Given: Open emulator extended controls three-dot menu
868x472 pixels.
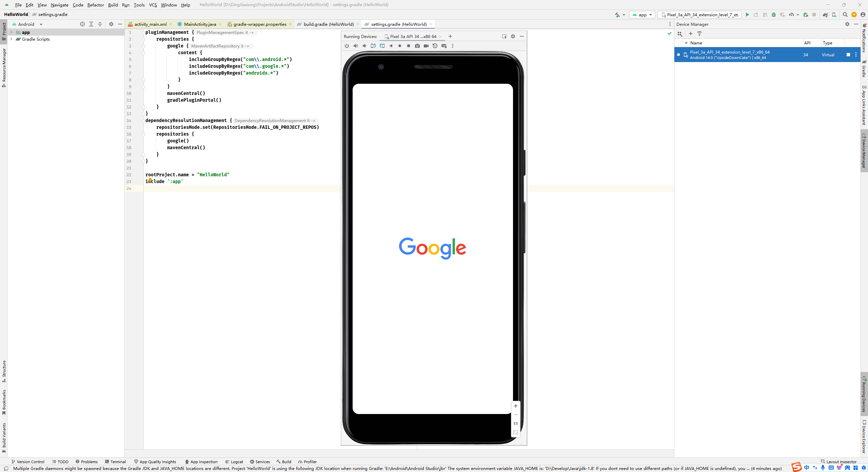Looking at the screenshot, I should [x=453, y=46].
